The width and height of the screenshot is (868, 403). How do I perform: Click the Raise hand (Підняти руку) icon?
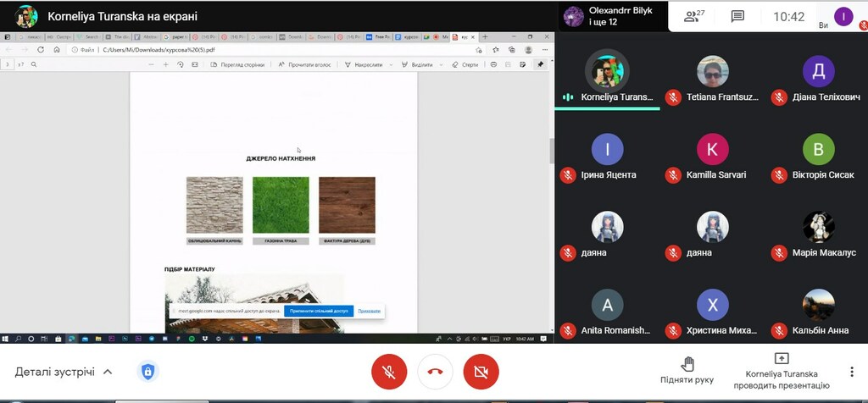tap(687, 365)
